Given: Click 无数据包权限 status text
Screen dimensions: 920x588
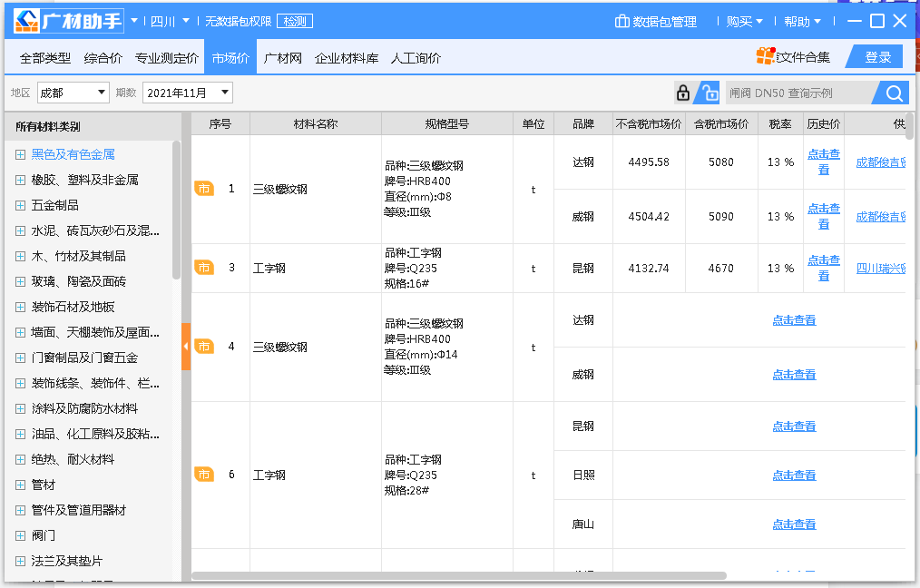Looking at the screenshot, I should [x=239, y=21].
